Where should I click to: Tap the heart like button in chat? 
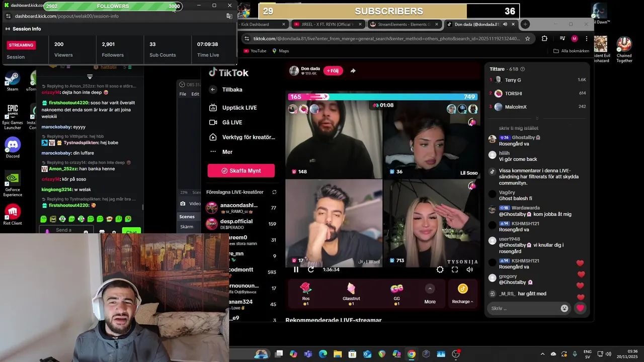(x=580, y=308)
